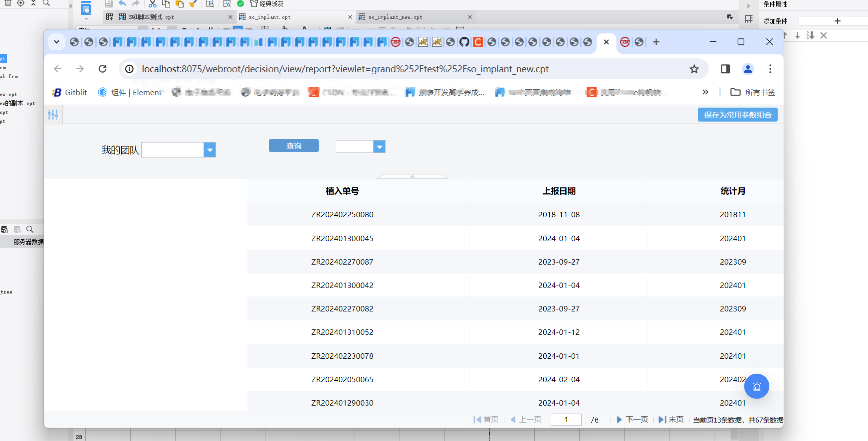
Task: Collapse the parameter pane via the arrow handle
Action: pos(413,176)
